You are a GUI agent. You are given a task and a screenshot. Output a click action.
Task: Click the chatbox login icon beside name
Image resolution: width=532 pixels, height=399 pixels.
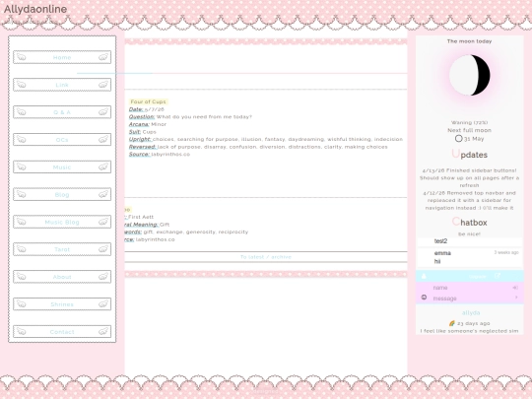point(515,288)
